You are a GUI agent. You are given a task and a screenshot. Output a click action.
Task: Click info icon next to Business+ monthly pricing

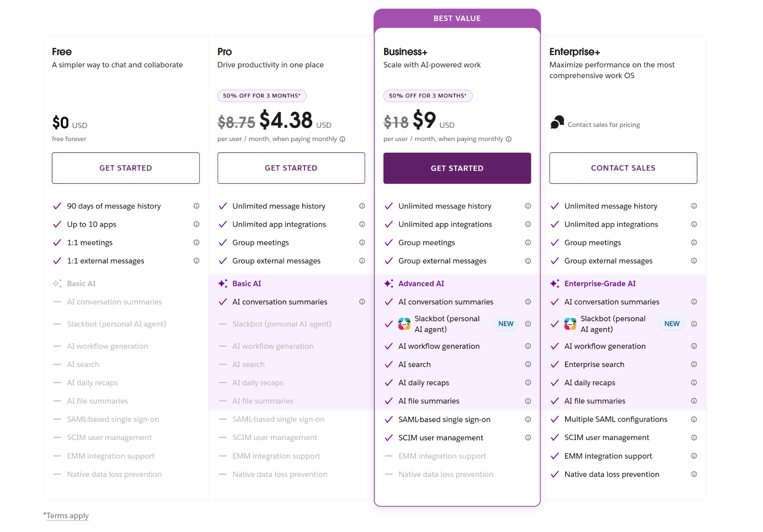point(509,139)
